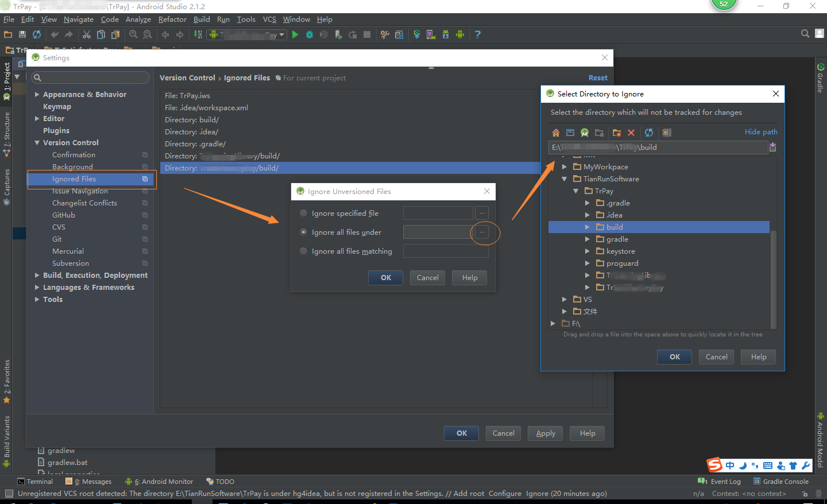Screen dimensions: 827x504
Task: Click the 'Ignore all files matching' text field
Action: pos(446,251)
